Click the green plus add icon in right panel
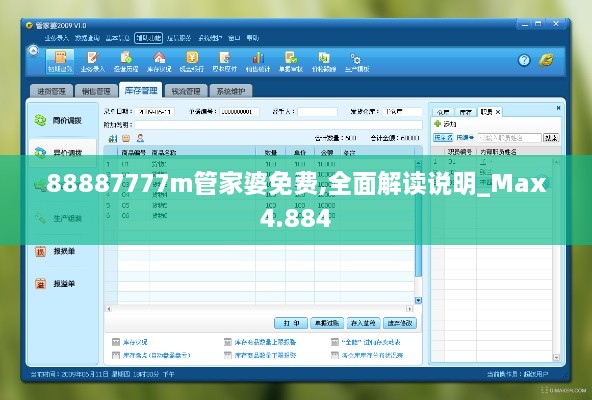 (x=438, y=124)
